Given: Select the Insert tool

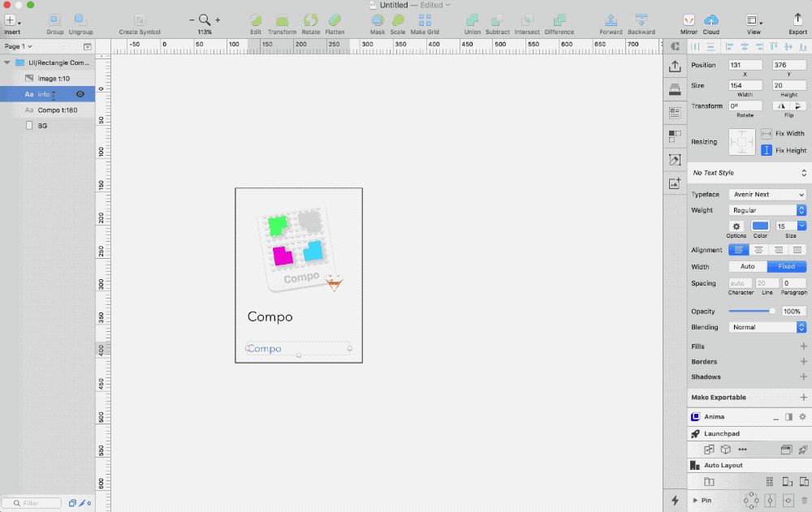Looking at the screenshot, I should 11,22.
